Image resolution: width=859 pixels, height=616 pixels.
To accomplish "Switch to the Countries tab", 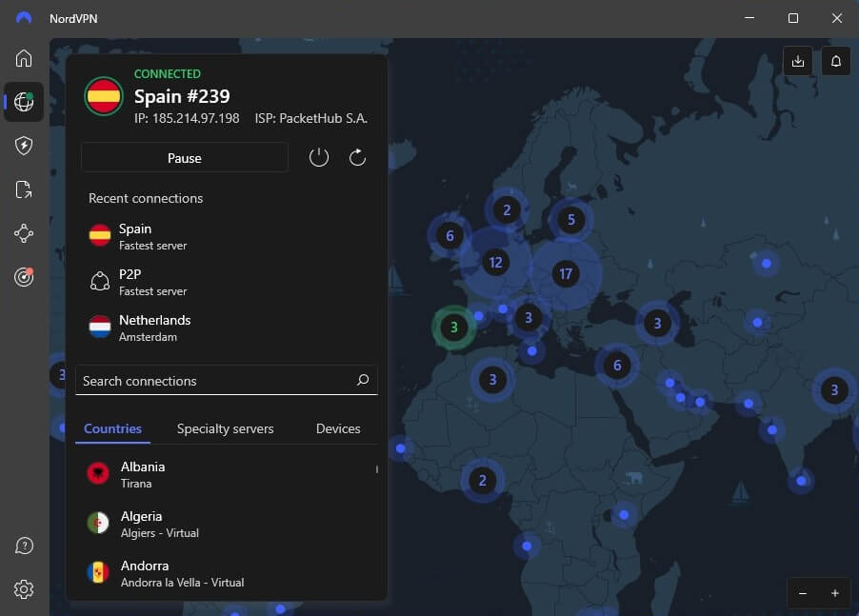I will (x=112, y=428).
